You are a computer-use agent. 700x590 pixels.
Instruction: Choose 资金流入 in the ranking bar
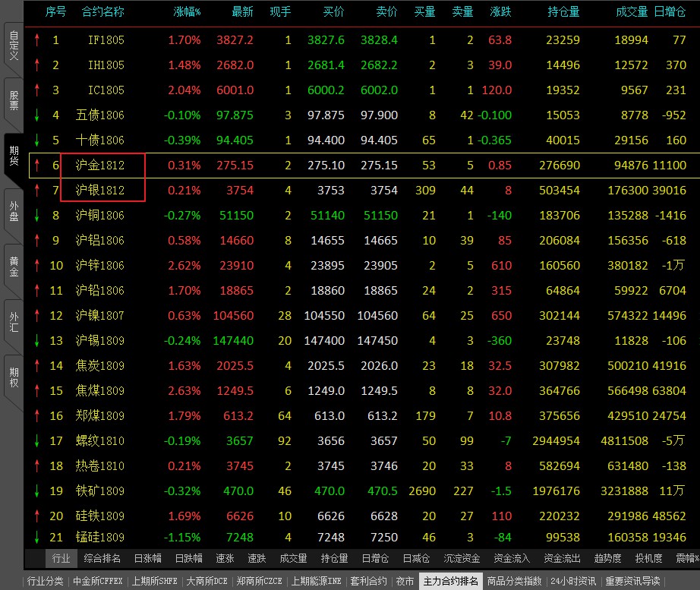click(x=512, y=559)
